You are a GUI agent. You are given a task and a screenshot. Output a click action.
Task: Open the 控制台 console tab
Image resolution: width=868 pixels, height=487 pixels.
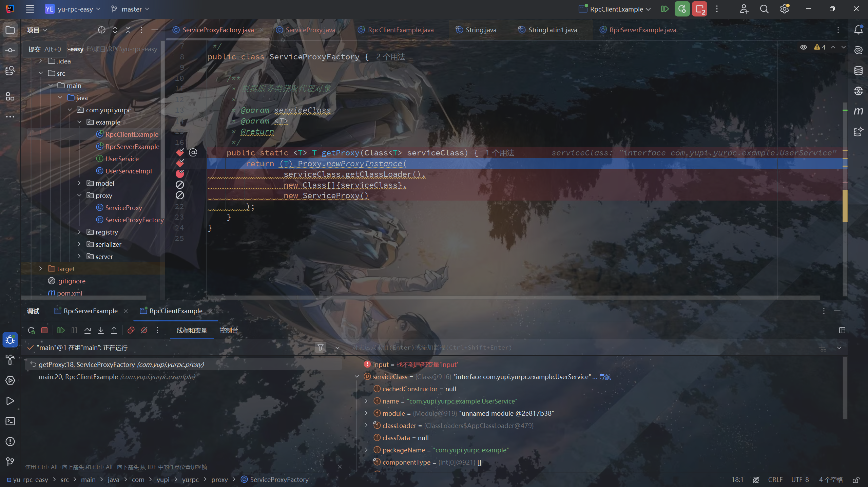coord(229,330)
